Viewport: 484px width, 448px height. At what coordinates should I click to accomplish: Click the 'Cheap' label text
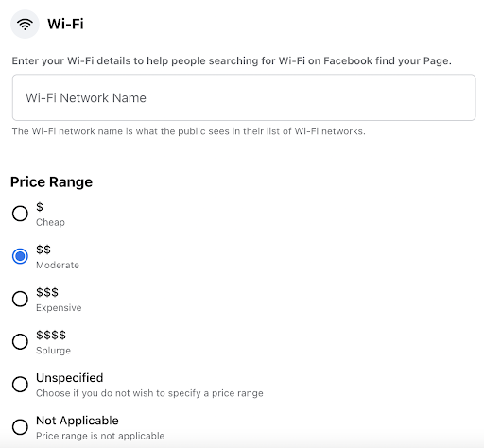pos(50,222)
